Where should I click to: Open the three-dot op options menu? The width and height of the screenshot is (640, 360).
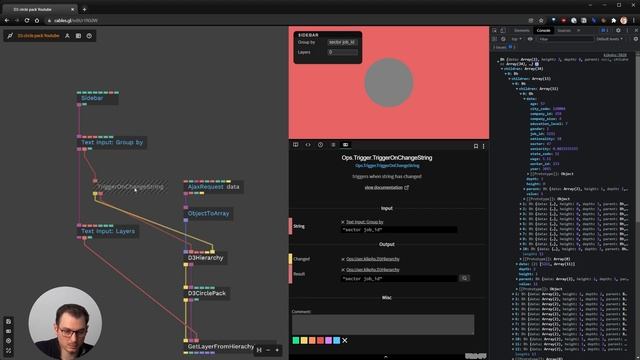pyautogui.click(x=484, y=146)
